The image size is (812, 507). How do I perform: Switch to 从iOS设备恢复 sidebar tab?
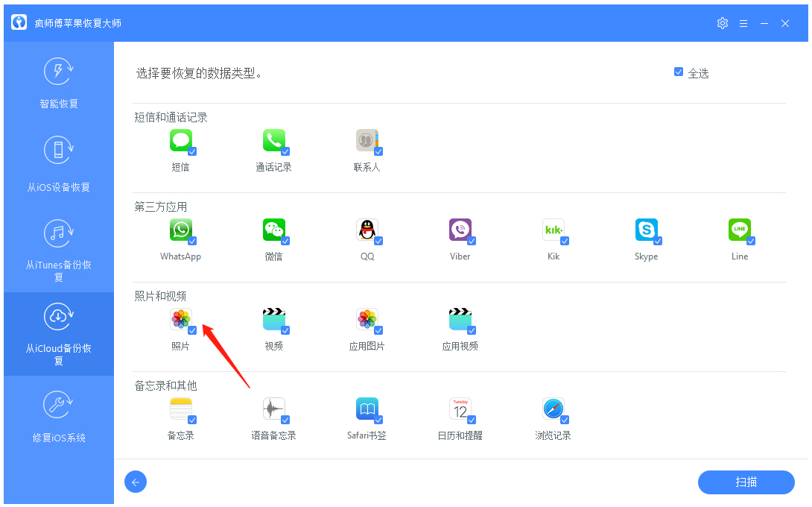coord(59,167)
